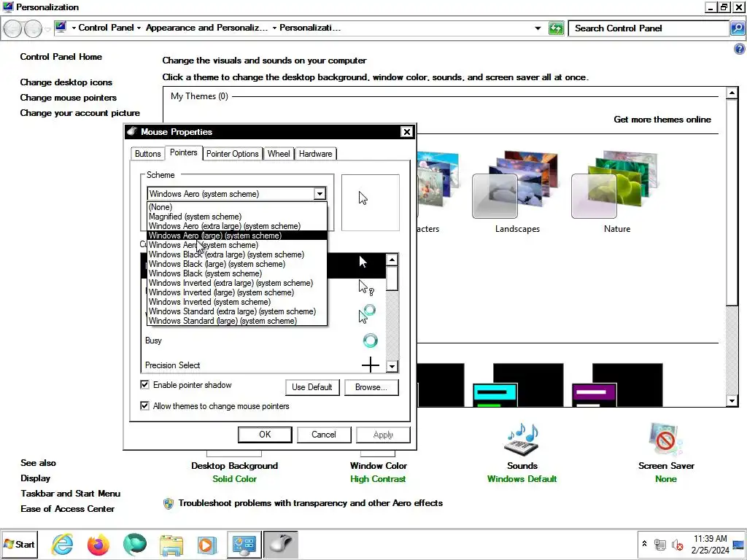
Task: Select the Landscapes theme thumbnail
Action: [x=514, y=184]
